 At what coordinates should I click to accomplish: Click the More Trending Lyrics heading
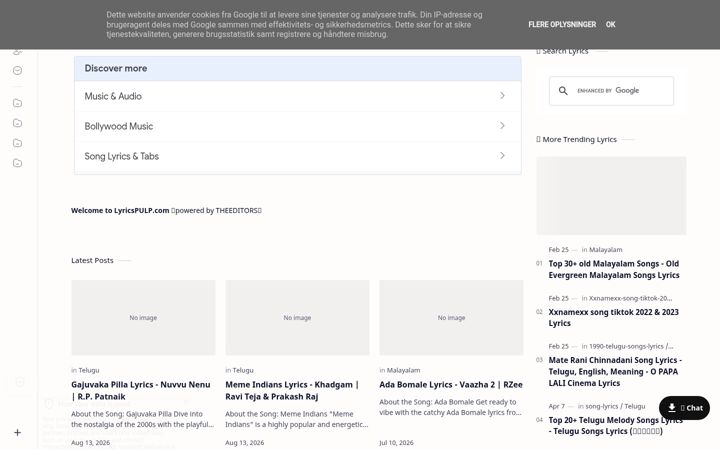point(579,139)
